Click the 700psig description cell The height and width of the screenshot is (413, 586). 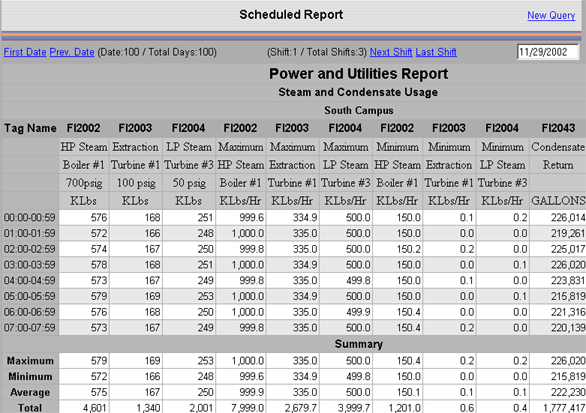[84, 183]
